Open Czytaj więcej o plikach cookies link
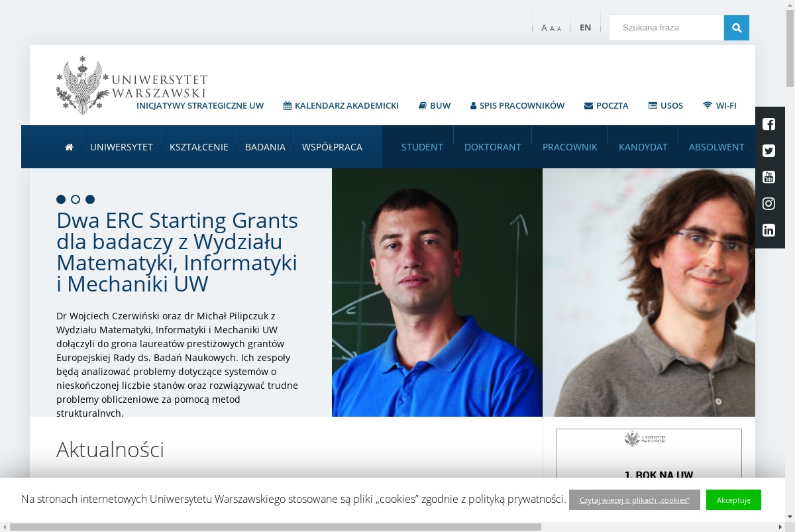The width and height of the screenshot is (795, 532). pos(635,500)
